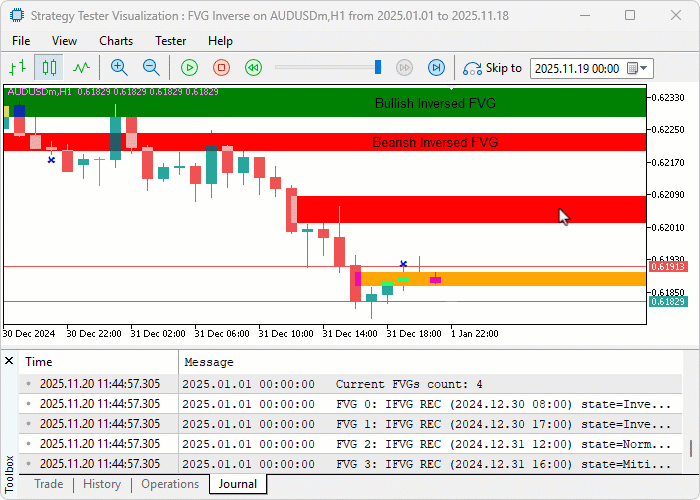Viewport: 700px width, 500px height.
Task: Select the 'FVG 1: IFVG REC' journal row
Action: (350, 424)
